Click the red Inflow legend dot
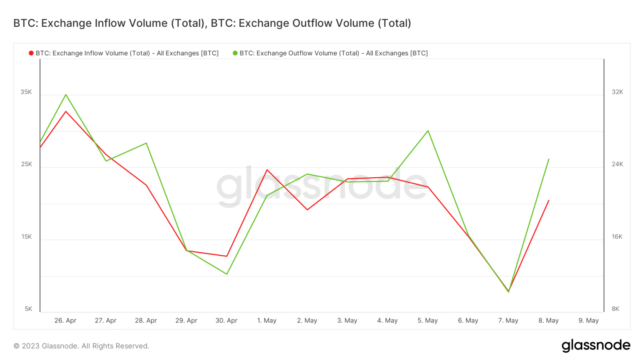Image resolution: width=644 pixels, height=362 pixels. (x=31, y=53)
